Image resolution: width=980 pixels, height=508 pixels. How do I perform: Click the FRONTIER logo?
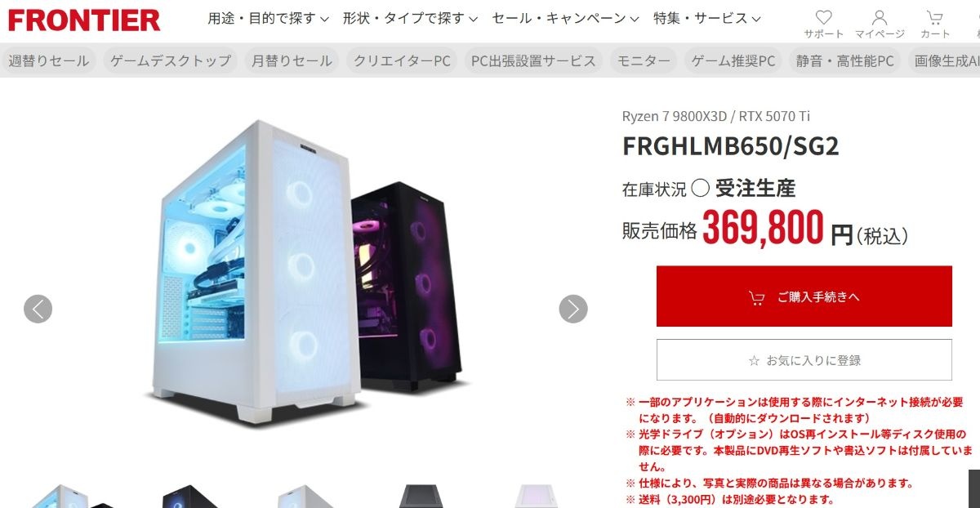pyautogui.click(x=84, y=20)
